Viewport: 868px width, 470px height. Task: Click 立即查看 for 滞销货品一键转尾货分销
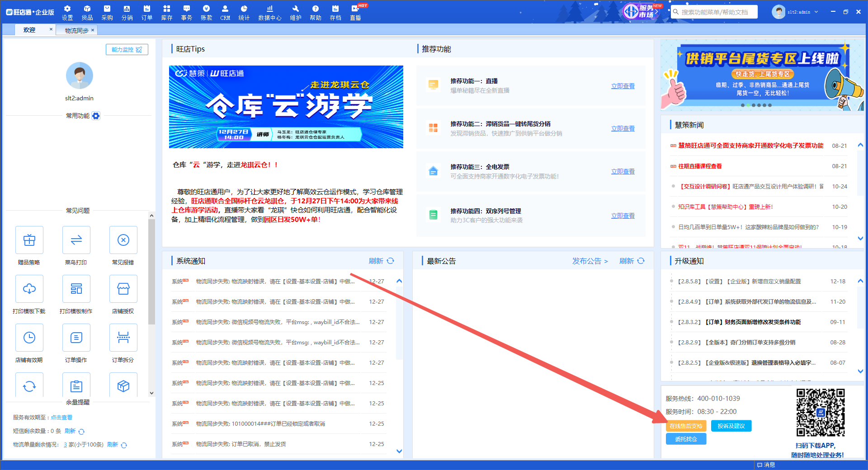[x=623, y=128]
